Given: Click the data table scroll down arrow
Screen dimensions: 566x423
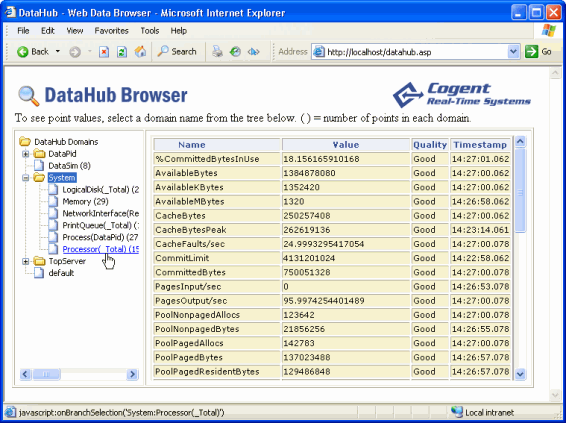Looking at the screenshot, I should [x=520, y=374].
